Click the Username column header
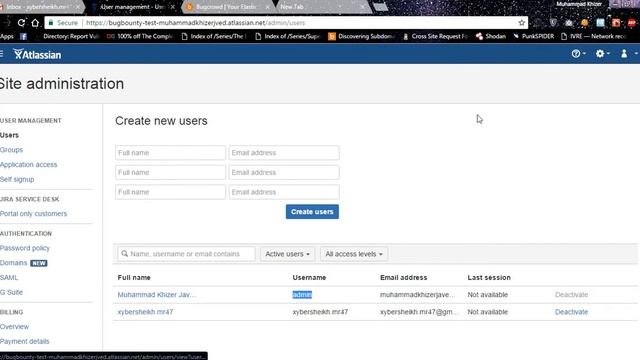This screenshot has height=360, width=640. click(309, 278)
